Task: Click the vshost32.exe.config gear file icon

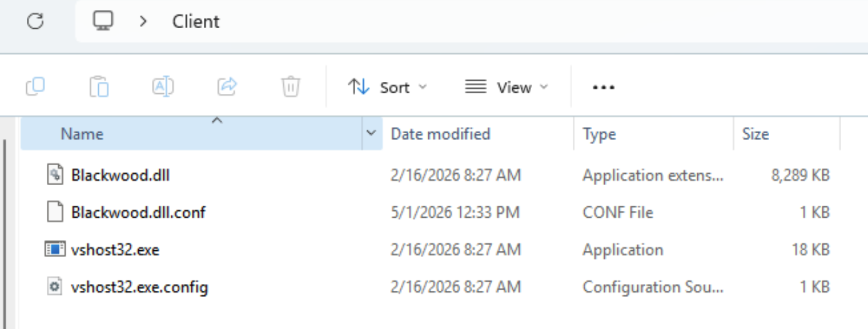Action: tap(55, 287)
